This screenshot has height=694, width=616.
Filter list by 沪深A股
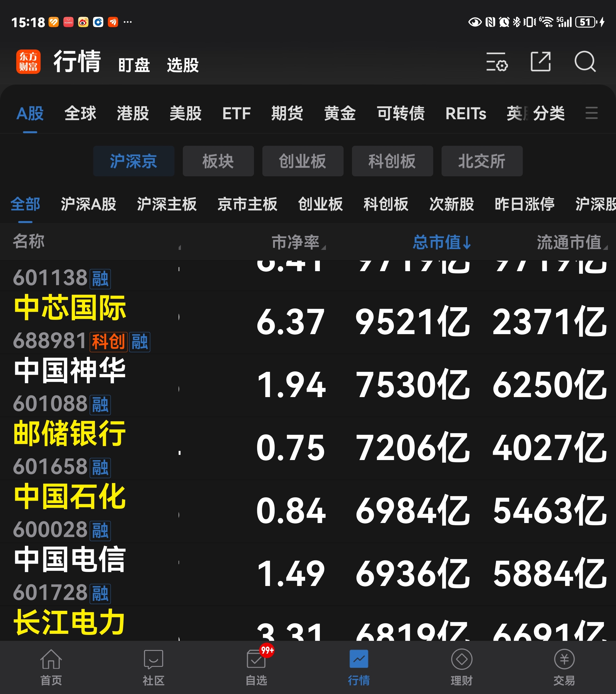[x=88, y=204]
